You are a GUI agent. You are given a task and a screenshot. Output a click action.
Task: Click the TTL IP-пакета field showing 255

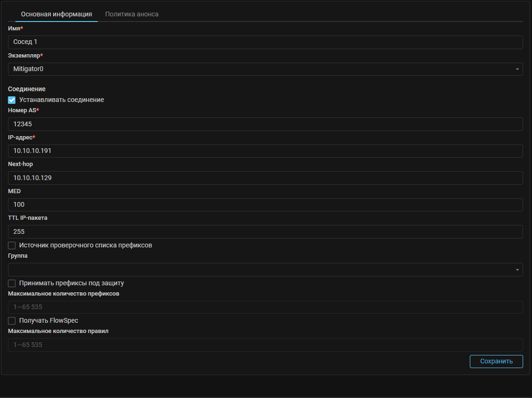point(265,232)
